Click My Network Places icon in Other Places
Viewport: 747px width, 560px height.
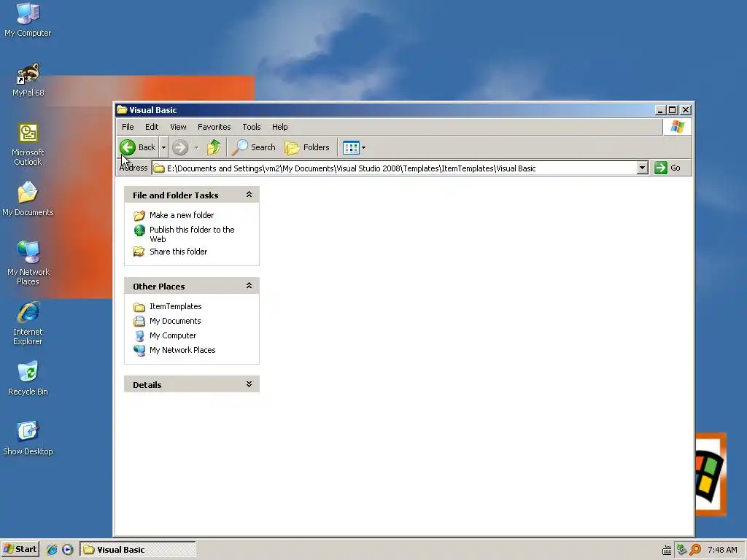pyautogui.click(x=139, y=351)
